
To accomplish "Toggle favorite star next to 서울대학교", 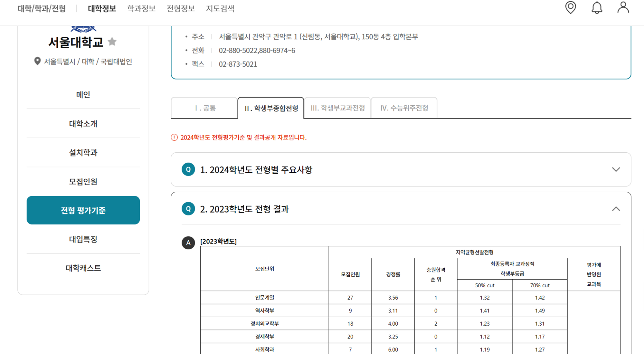I will tap(112, 42).
